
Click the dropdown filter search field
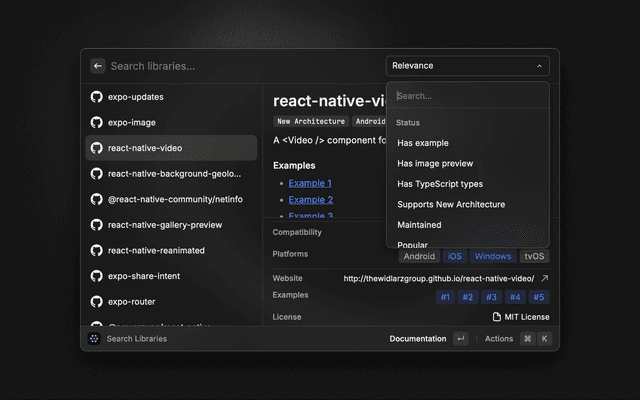point(467,96)
